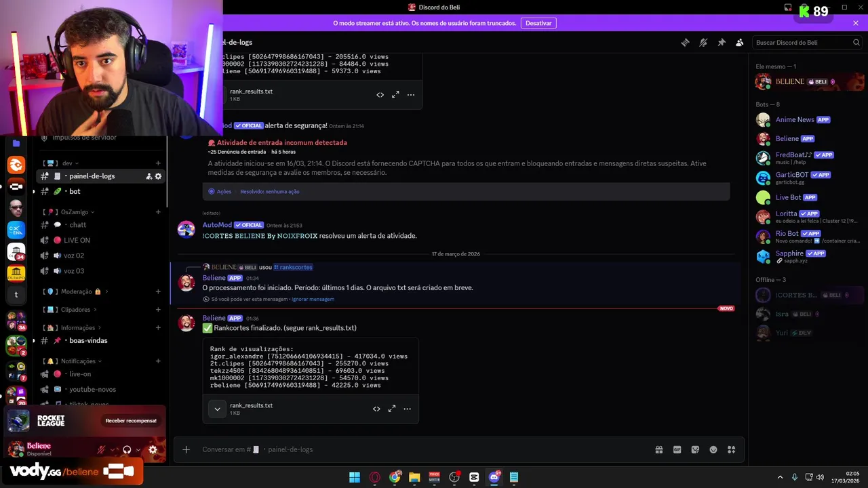
Task: Click the Windows Start button
Action: pyautogui.click(x=355, y=477)
